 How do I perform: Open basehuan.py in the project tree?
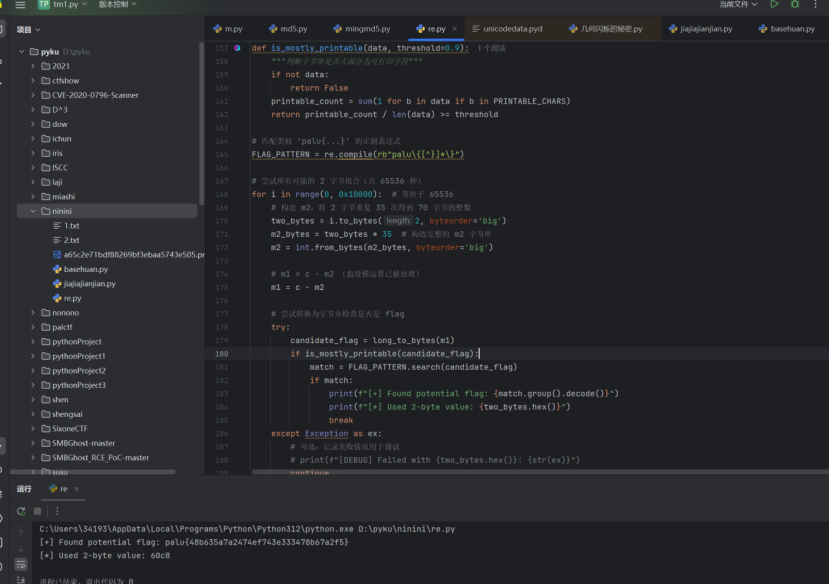(80, 269)
